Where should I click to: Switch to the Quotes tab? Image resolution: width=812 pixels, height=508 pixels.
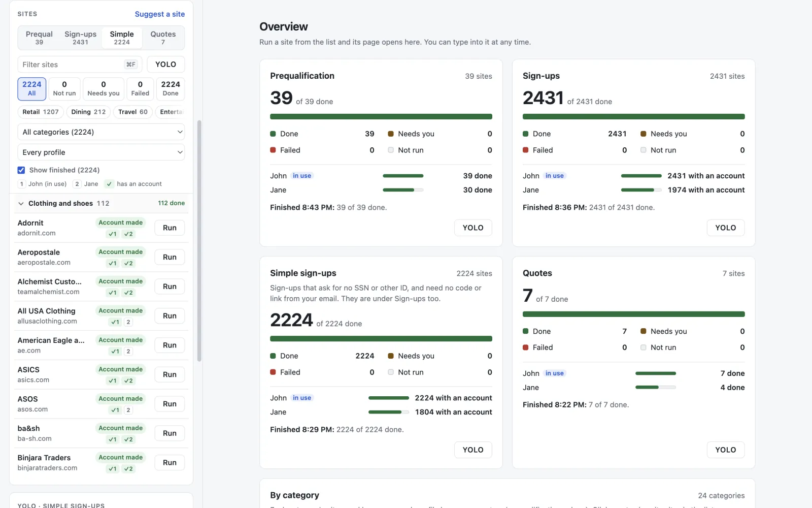click(x=163, y=38)
